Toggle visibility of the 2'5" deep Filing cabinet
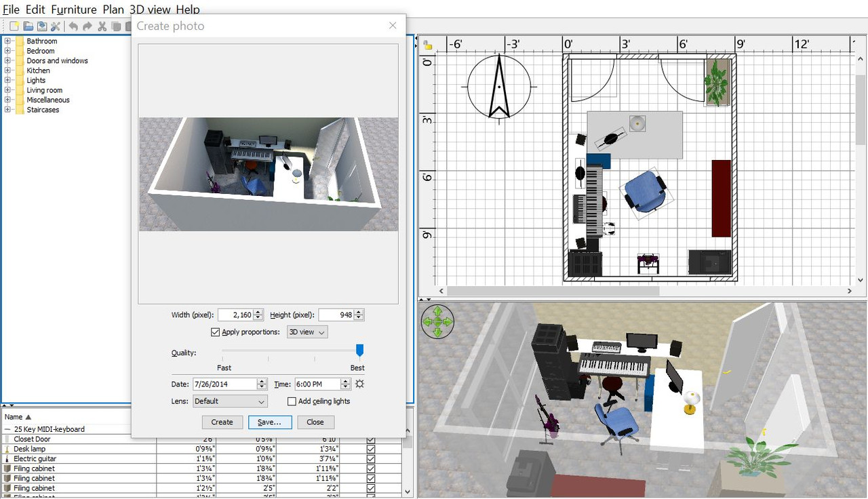The height and width of the screenshot is (499, 868). point(371,488)
